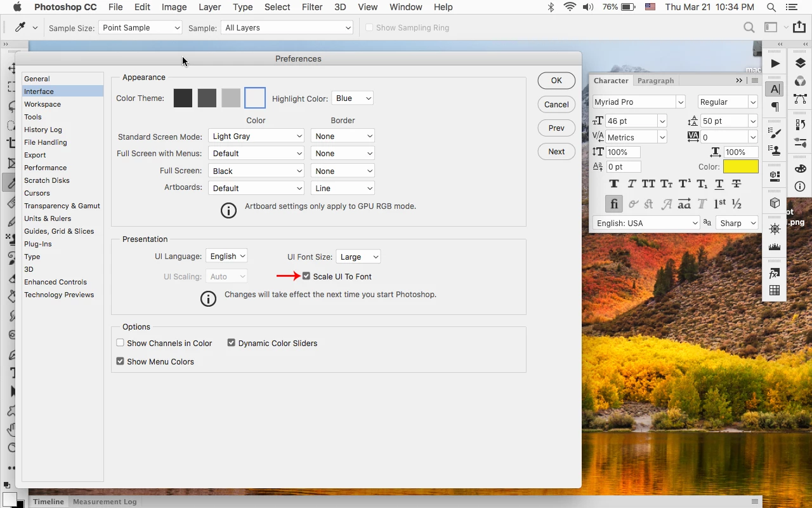812x508 pixels.
Task: Apply Strikethrough in Character panel
Action: point(737,184)
